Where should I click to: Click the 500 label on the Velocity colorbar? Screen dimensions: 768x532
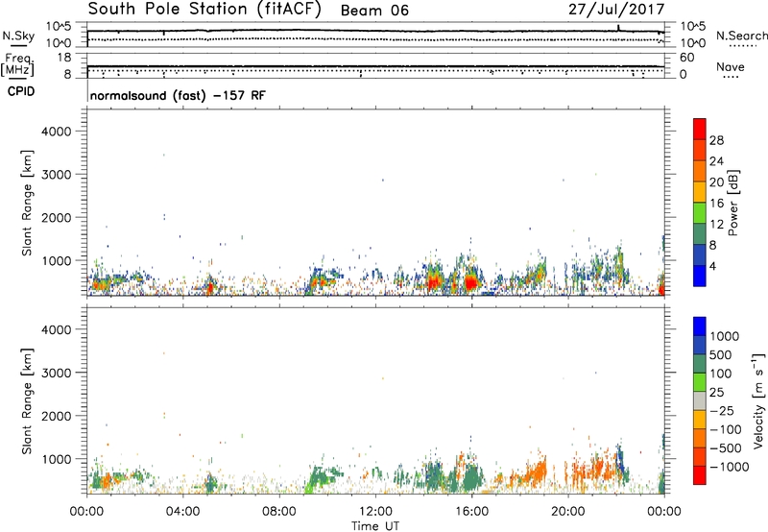click(721, 354)
